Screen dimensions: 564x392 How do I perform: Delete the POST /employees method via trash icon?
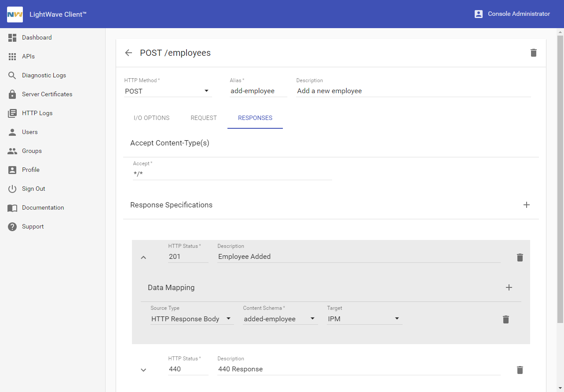coord(533,53)
